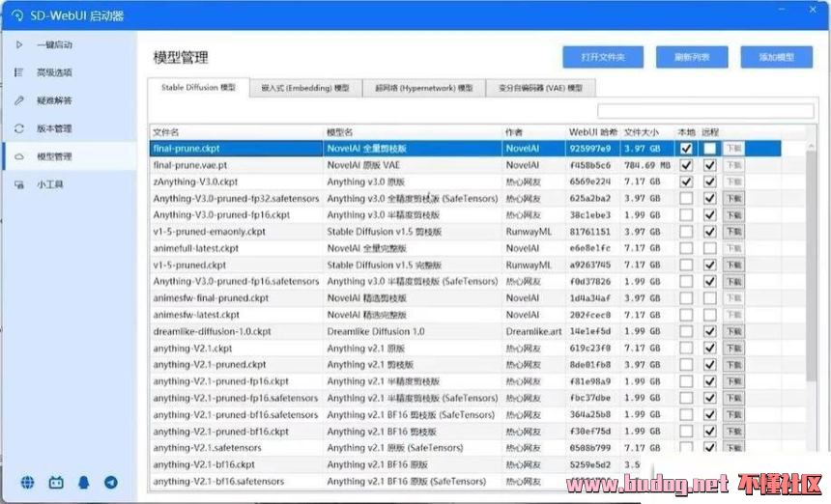Screen dimensions: 831x504
Task: Click file size 784.69 MB cell
Action: click(x=647, y=165)
